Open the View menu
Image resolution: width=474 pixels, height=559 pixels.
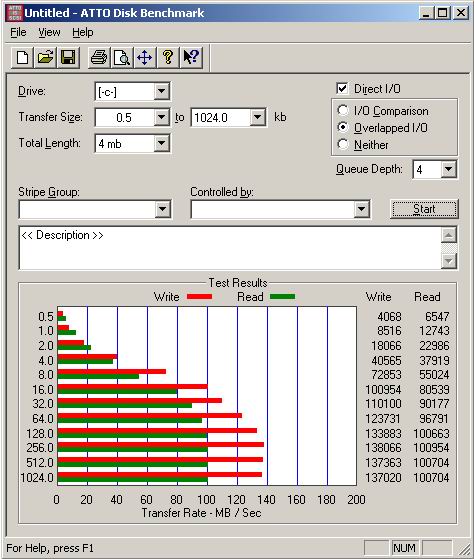tap(49, 32)
